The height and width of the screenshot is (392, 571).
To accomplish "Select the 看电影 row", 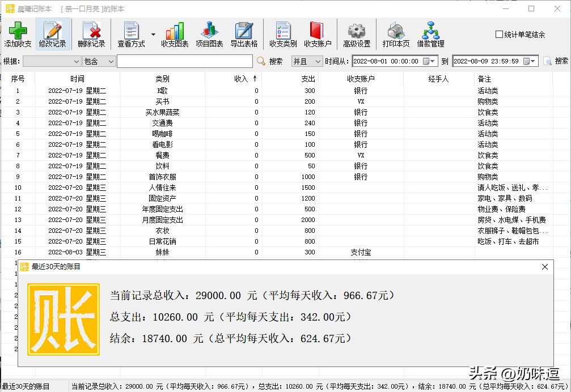I will (277, 144).
